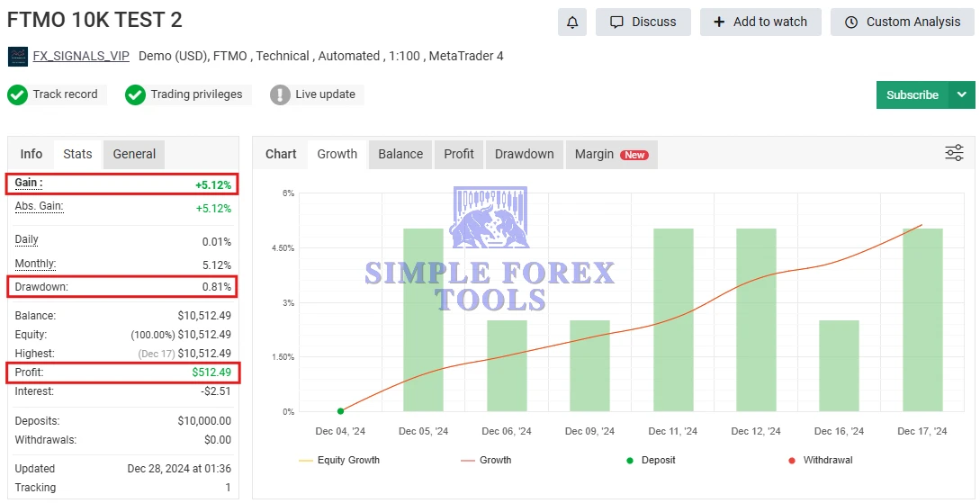980x503 pixels.
Task: Click the Add to watch button
Action: 760,22
